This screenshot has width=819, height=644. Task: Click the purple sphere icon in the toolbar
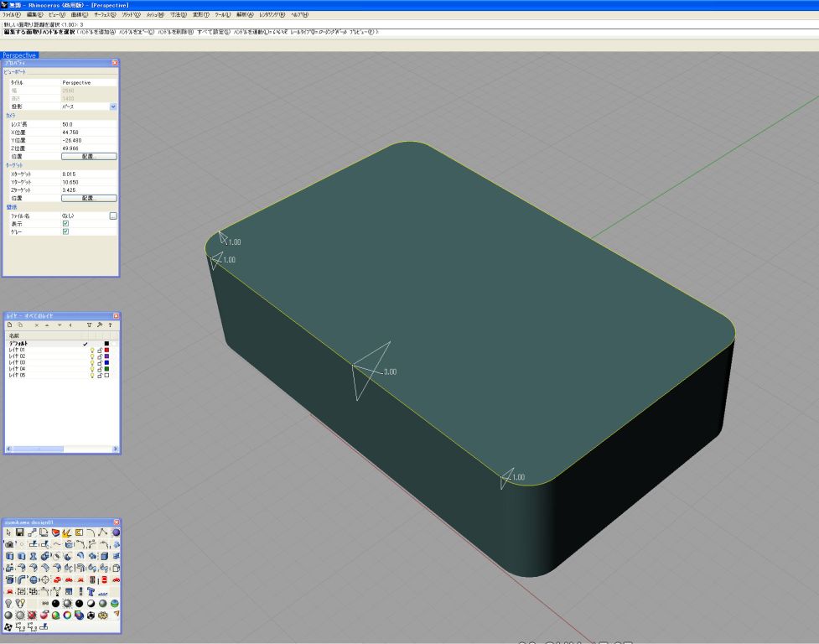point(116,532)
